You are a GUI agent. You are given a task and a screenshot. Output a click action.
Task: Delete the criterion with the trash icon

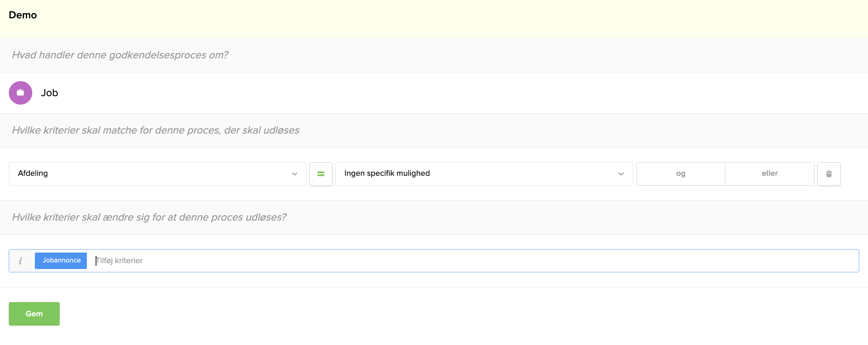click(829, 174)
